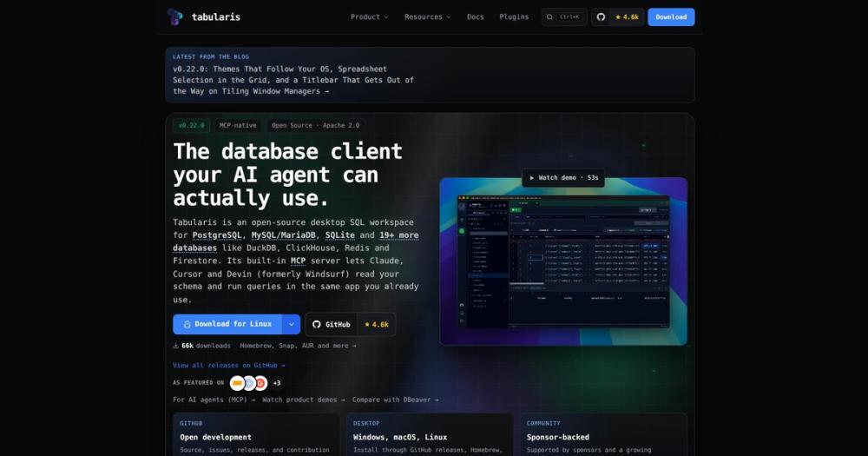Click the 4.6k star count in header

tap(627, 17)
